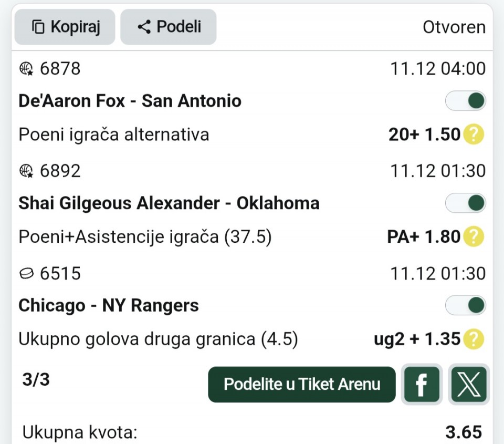The image size is (504, 444).
Task: Open Chicago - NY Rangers match details
Action: tap(109, 305)
